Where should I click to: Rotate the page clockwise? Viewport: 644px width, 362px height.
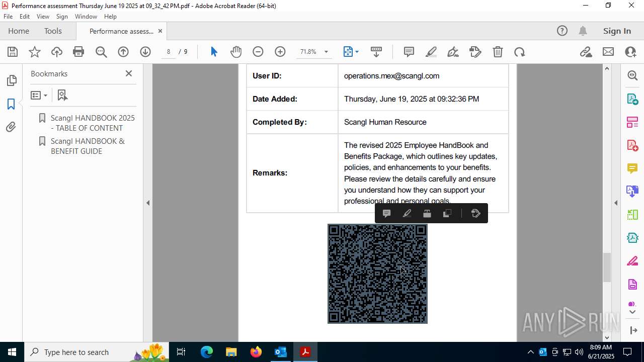[520, 52]
